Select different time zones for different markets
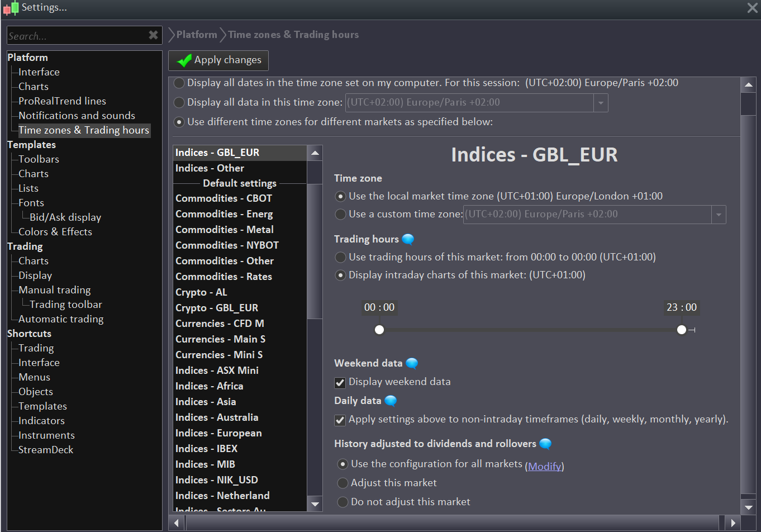761x532 pixels. point(179,122)
